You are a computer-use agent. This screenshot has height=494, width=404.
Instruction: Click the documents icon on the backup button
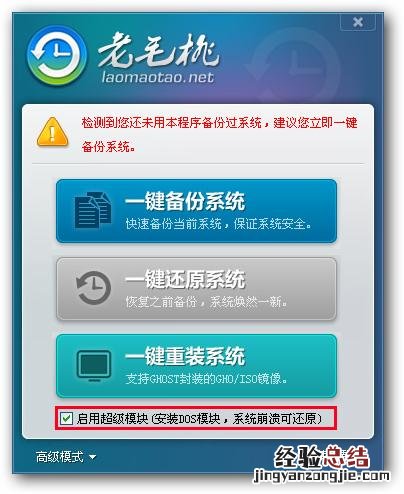[x=93, y=210]
